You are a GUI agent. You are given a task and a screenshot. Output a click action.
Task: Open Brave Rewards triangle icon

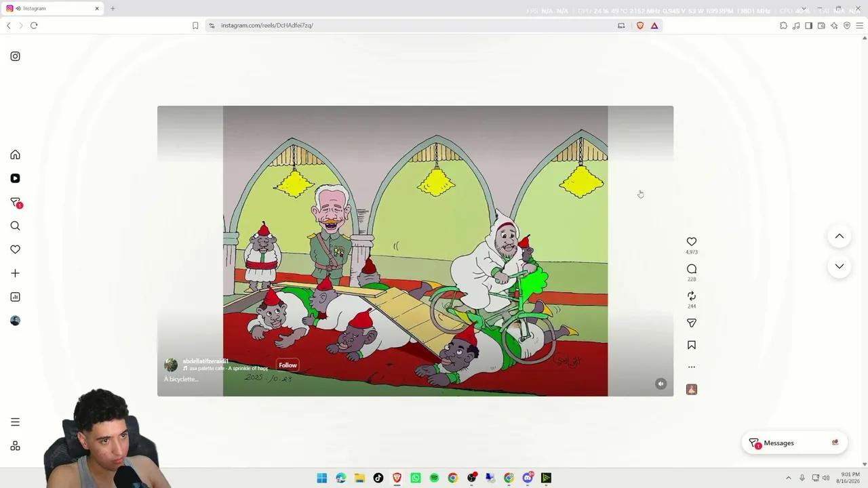click(654, 26)
